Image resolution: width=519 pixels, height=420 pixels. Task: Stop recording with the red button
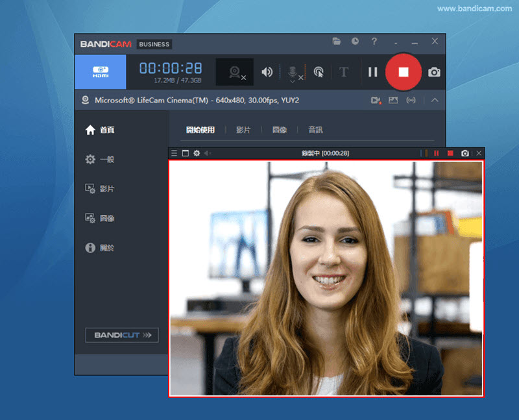tap(403, 72)
